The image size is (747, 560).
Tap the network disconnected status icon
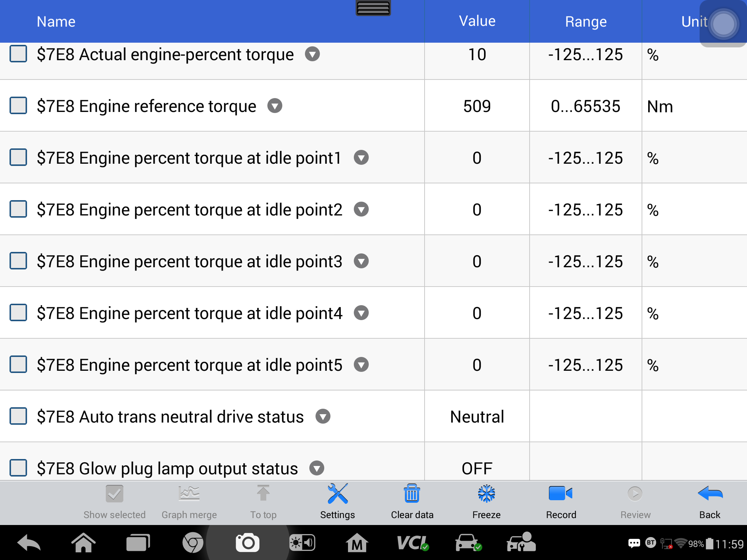(x=667, y=544)
